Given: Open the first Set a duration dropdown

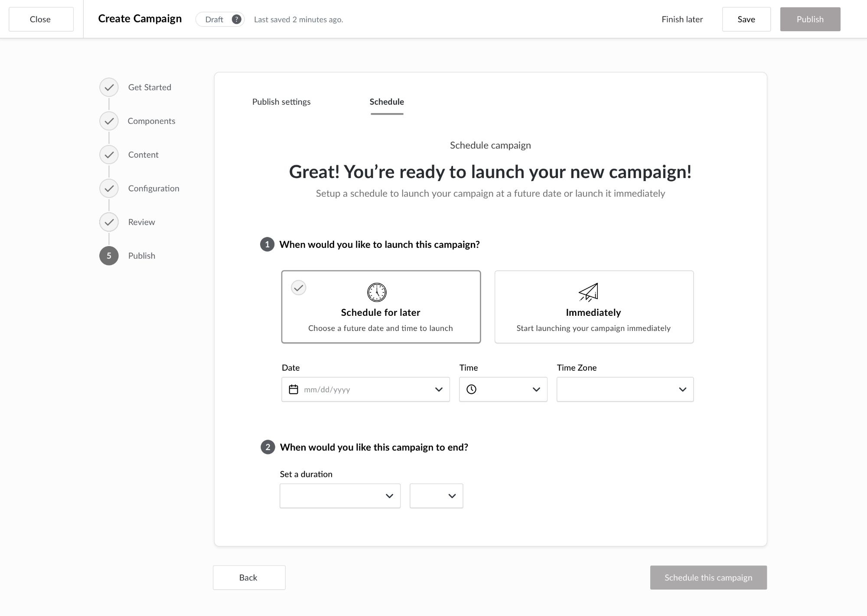Looking at the screenshot, I should point(340,496).
